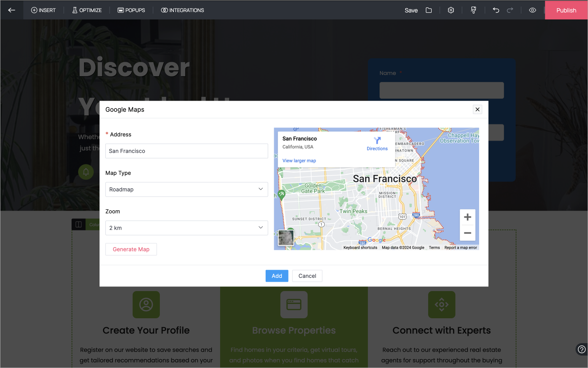
Task: Add the map to the page
Action: click(x=277, y=276)
